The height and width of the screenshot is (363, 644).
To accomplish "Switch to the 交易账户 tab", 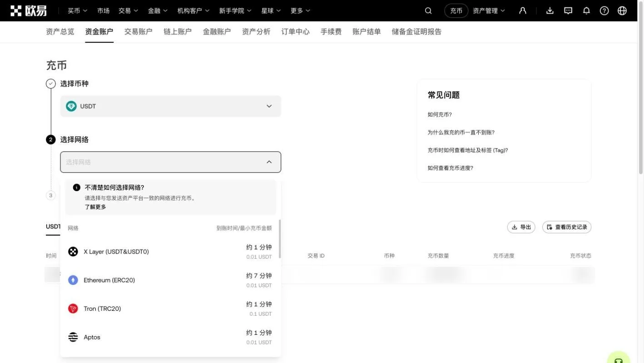I will [139, 31].
